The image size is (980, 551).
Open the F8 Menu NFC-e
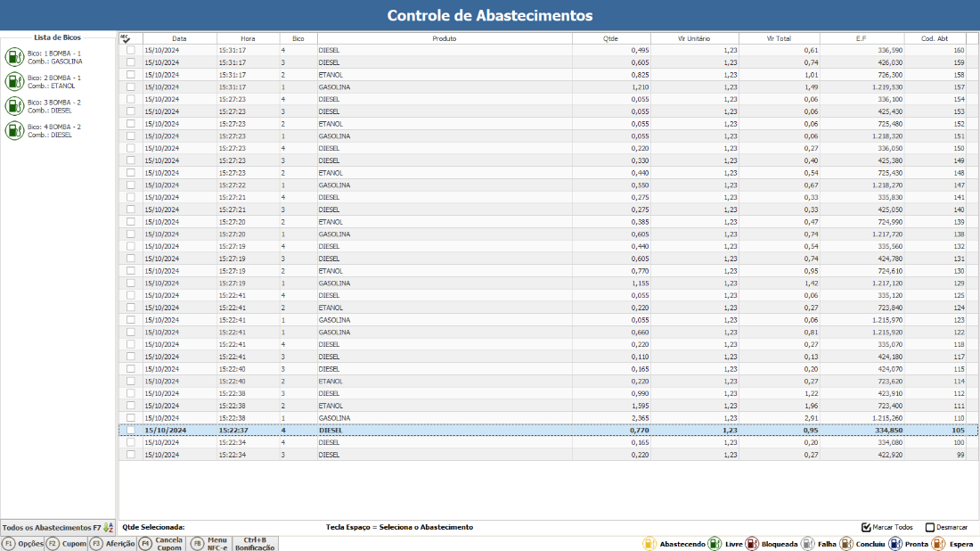coord(209,544)
